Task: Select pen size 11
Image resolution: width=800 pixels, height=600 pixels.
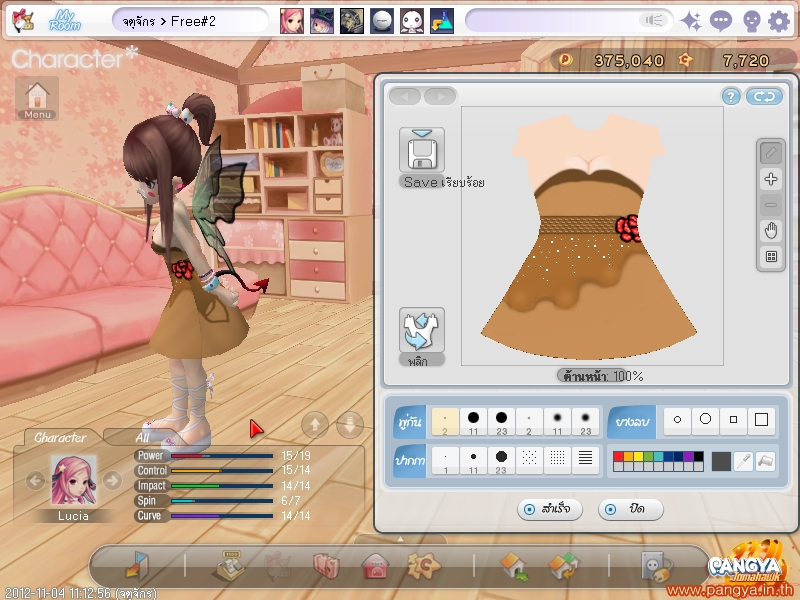Action: click(x=473, y=461)
